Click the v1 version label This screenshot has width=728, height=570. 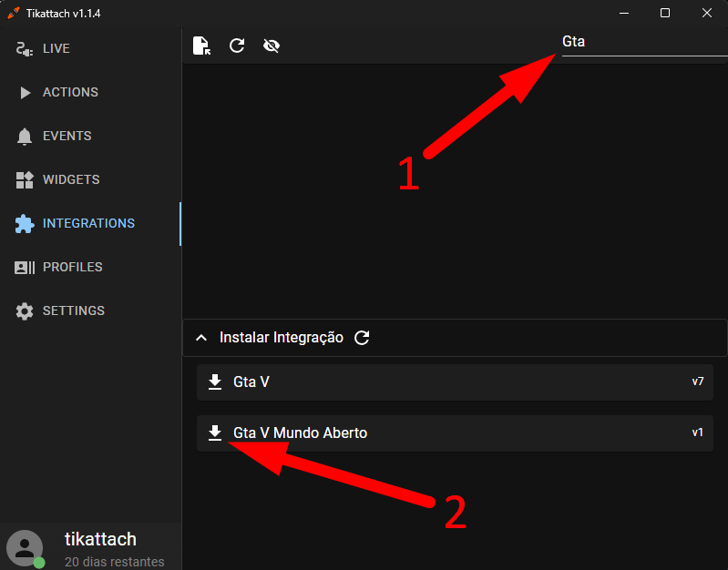pyautogui.click(x=697, y=433)
